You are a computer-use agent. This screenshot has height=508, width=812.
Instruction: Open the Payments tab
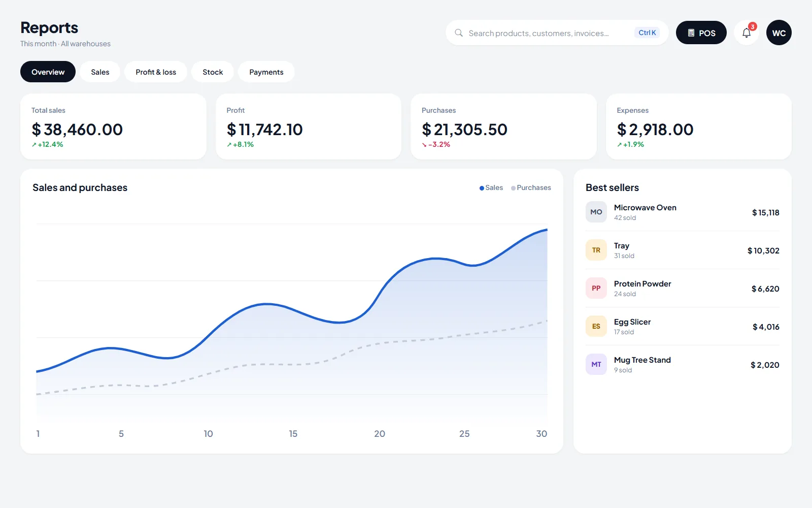tap(266, 72)
